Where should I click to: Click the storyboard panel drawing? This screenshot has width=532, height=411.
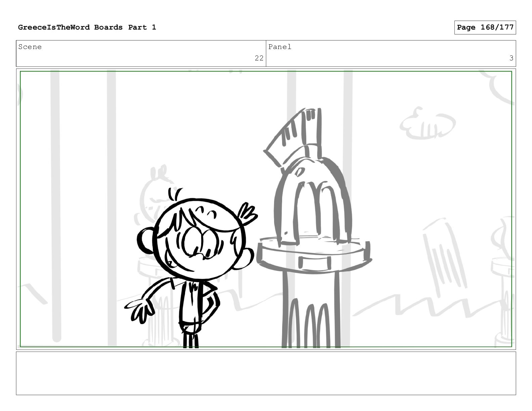tap(266, 209)
